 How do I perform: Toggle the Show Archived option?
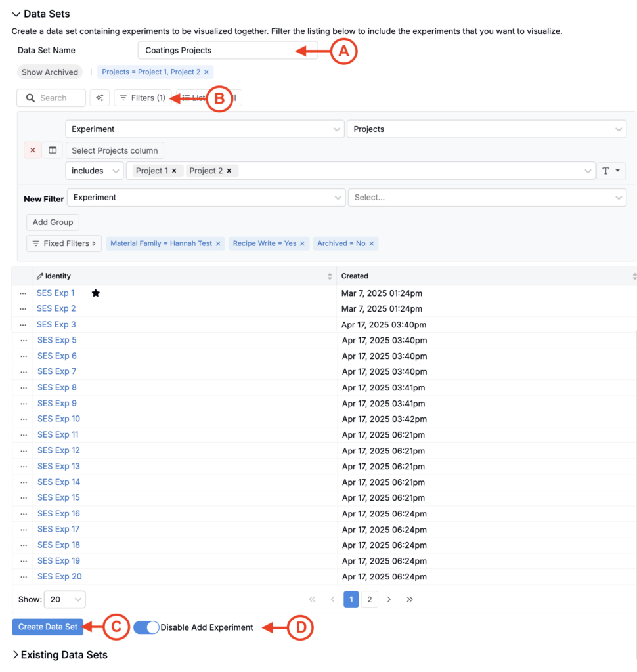pyautogui.click(x=50, y=72)
